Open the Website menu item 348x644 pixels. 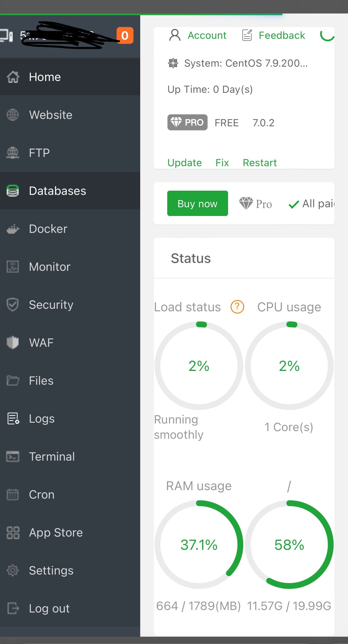[51, 115]
